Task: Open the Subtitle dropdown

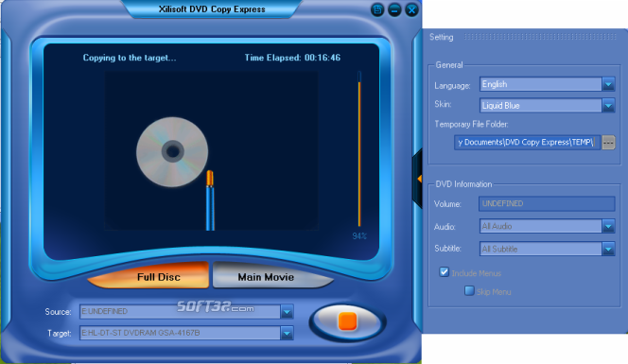Action: click(x=608, y=249)
